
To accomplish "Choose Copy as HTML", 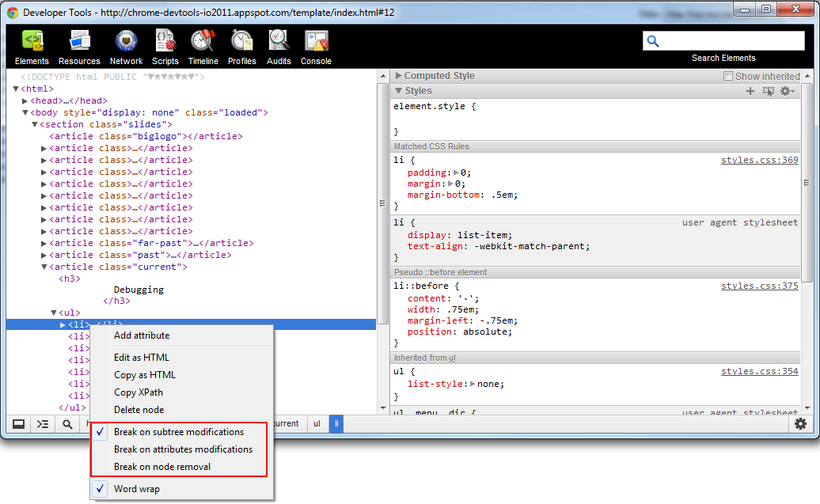I will (x=182, y=375).
